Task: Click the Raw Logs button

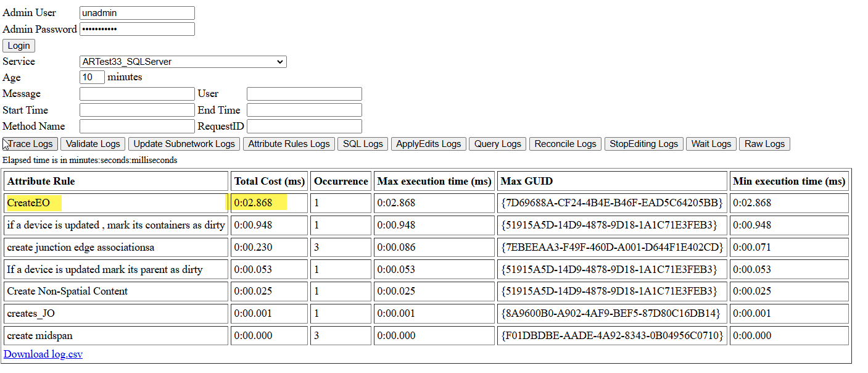Action: pos(764,143)
